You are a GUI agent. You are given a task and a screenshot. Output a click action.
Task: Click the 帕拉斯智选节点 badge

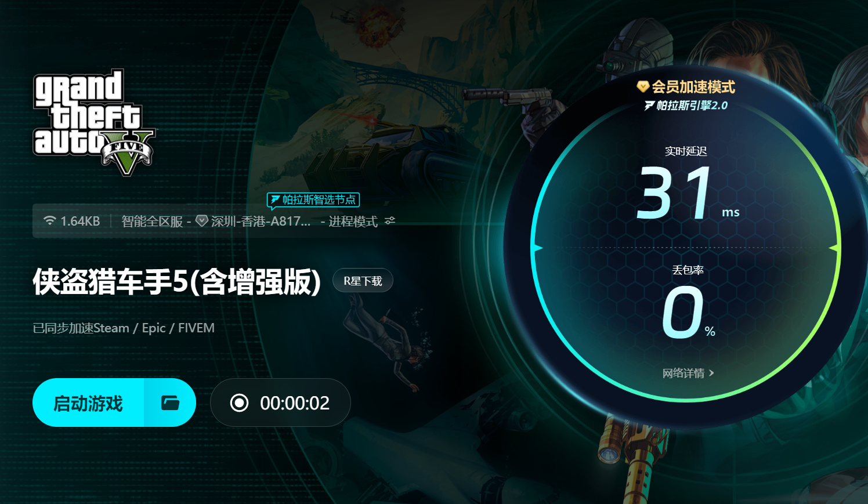pos(313,200)
